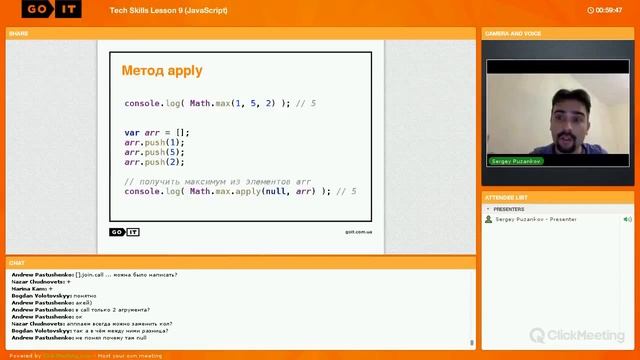
Task: Click Bogdan Volotovskyy's 'понятно' chat message
Action: (x=54, y=296)
